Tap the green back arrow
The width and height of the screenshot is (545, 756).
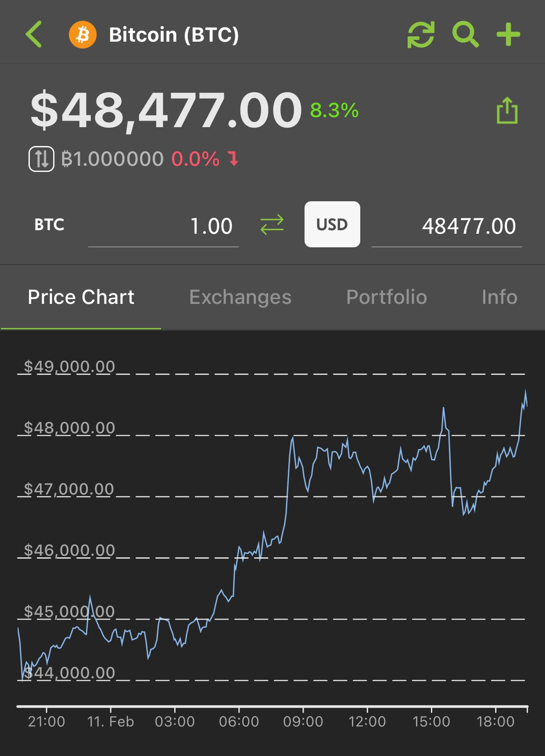point(34,34)
